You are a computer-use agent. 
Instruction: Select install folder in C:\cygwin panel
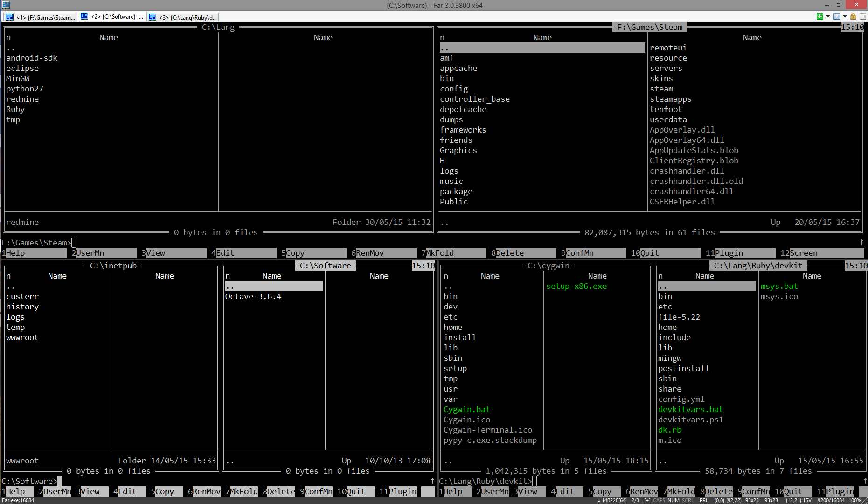[460, 337]
